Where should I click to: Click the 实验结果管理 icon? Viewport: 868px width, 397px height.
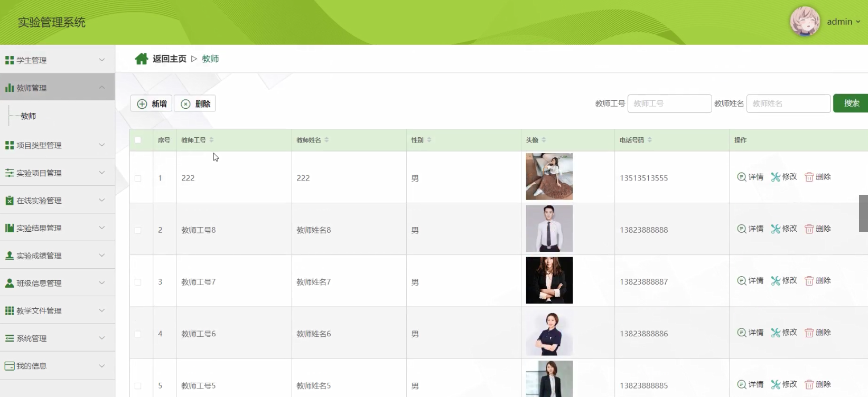click(10, 228)
